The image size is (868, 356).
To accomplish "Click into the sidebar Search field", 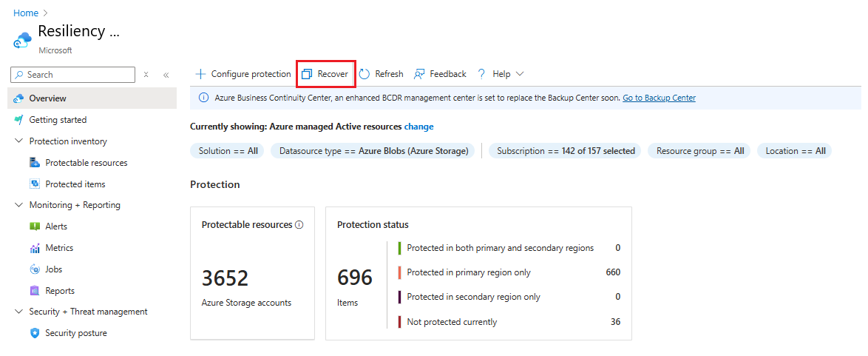I will point(72,74).
